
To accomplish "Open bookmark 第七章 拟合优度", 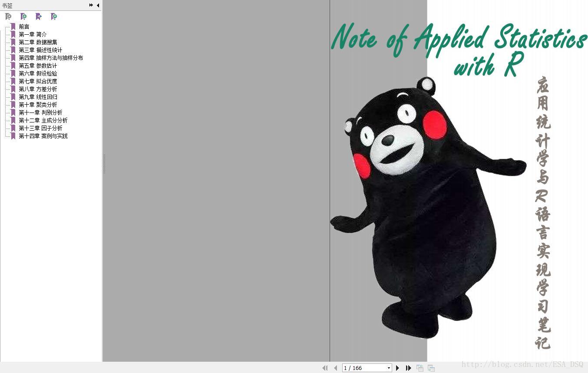I will tap(38, 81).
